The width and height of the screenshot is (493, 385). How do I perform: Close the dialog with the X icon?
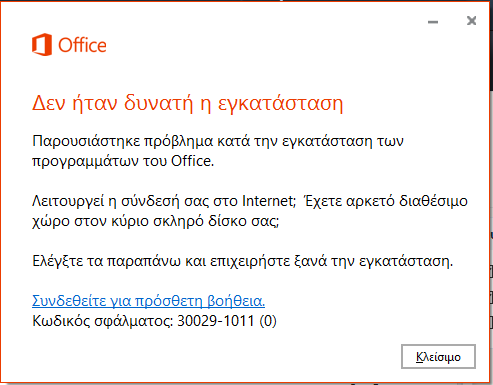[x=471, y=21]
